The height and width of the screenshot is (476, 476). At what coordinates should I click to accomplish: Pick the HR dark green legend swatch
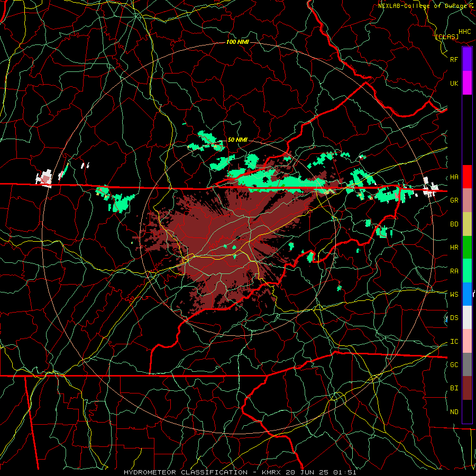tap(467, 248)
